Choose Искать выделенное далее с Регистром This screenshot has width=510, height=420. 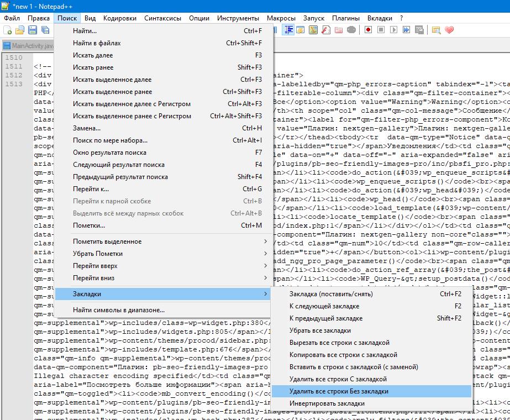coord(164,104)
